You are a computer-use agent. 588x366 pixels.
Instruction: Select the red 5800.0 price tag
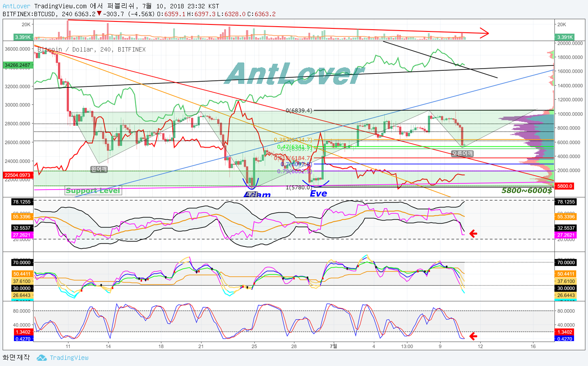pos(565,186)
